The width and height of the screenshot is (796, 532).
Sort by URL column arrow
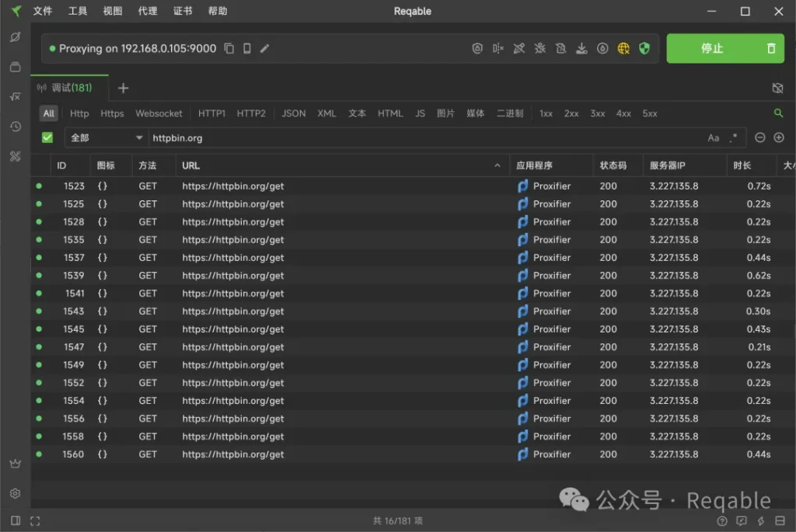click(x=497, y=165)
